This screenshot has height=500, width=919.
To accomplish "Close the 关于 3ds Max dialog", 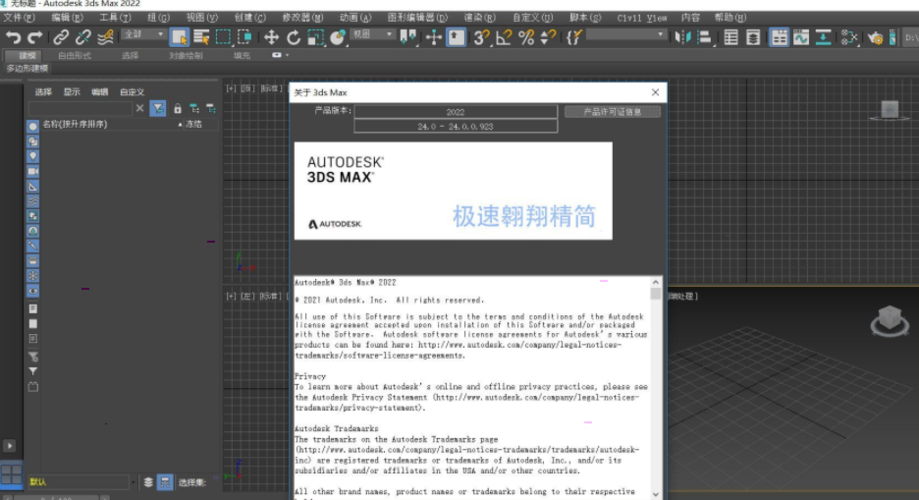I will pyautogui.click(x=655, y=93).
